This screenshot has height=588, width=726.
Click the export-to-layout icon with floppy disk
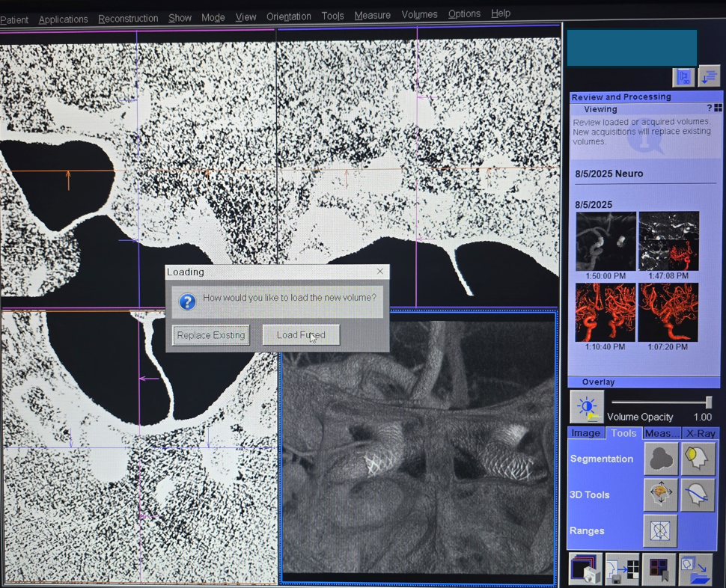coord(622,569)
